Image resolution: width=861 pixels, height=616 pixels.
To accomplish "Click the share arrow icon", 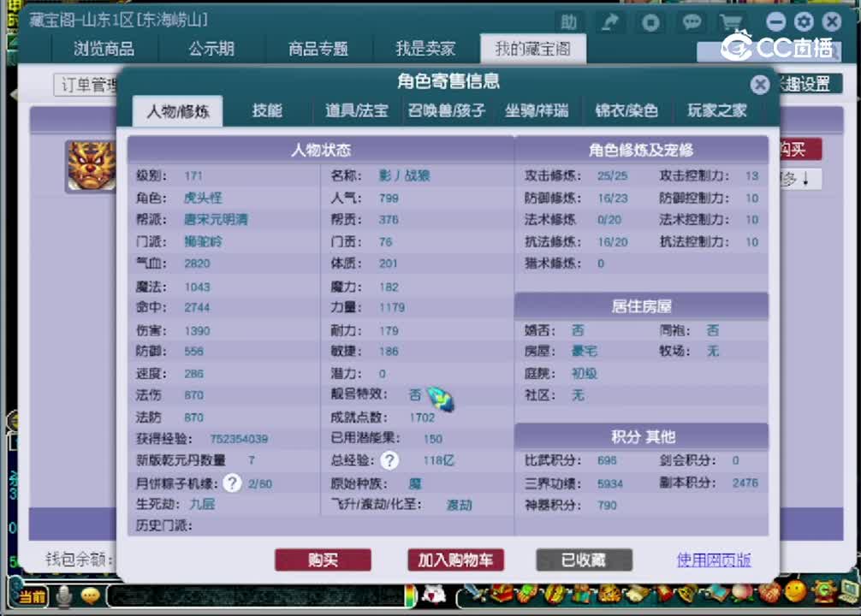I will 609,23.
